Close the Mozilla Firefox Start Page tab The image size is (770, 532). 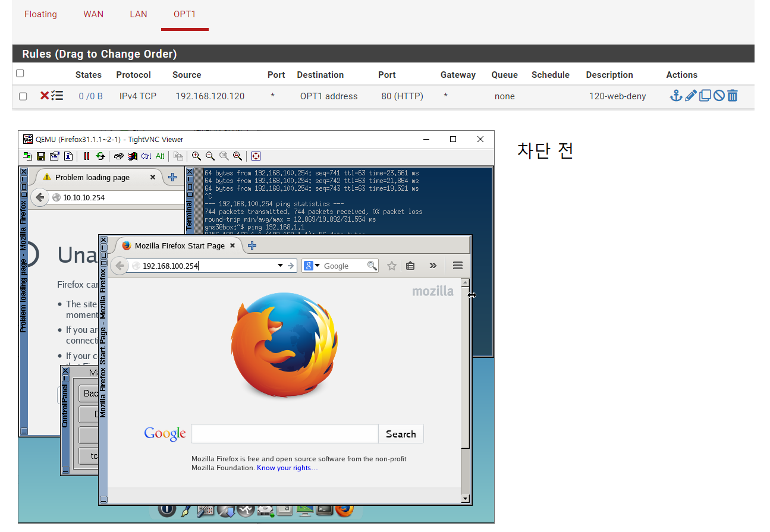pyautogui.click(x=232, y=245)
